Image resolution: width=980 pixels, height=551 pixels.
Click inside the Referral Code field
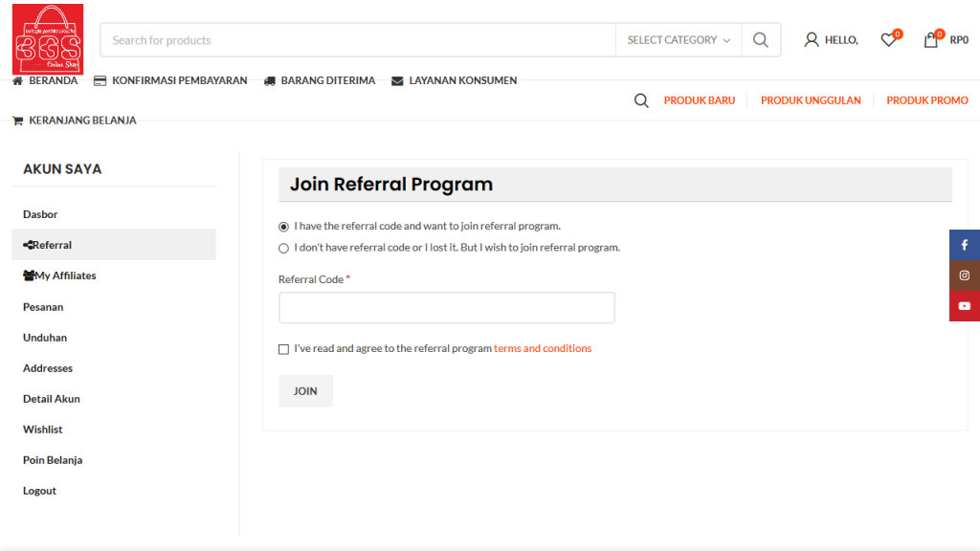tap(446, 307)
